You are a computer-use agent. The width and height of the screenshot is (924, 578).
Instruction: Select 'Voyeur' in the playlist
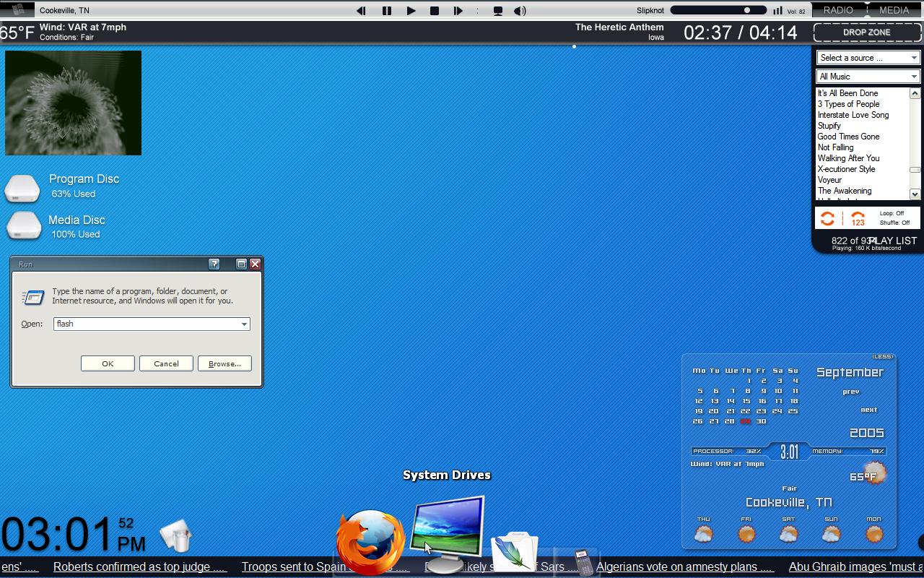coord(829,180)
